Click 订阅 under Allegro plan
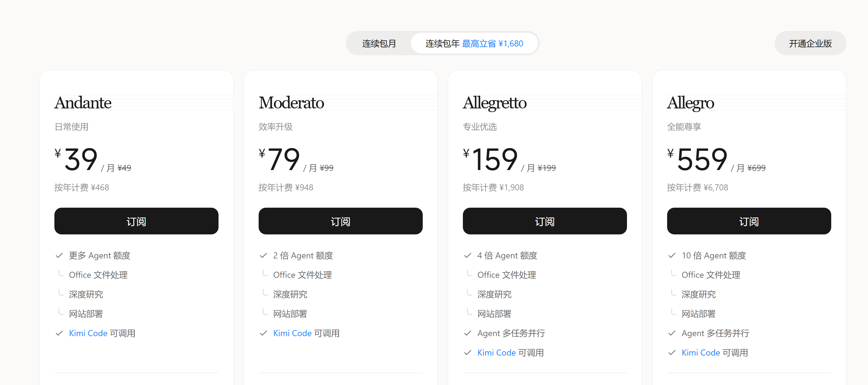The width and height of the screenshot is (868, 385). coord(749,221)
